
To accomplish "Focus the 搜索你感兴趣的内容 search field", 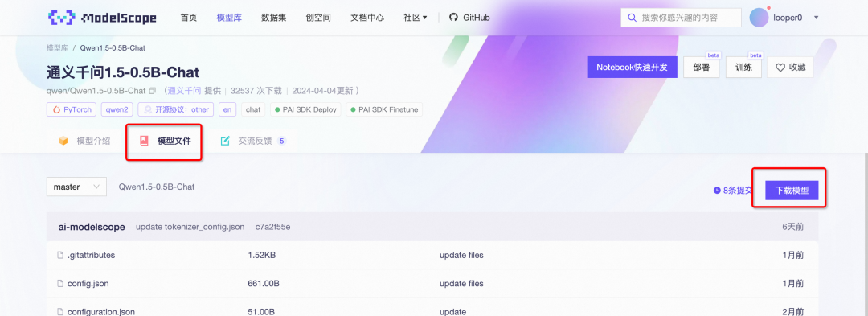I will (681, 18).
